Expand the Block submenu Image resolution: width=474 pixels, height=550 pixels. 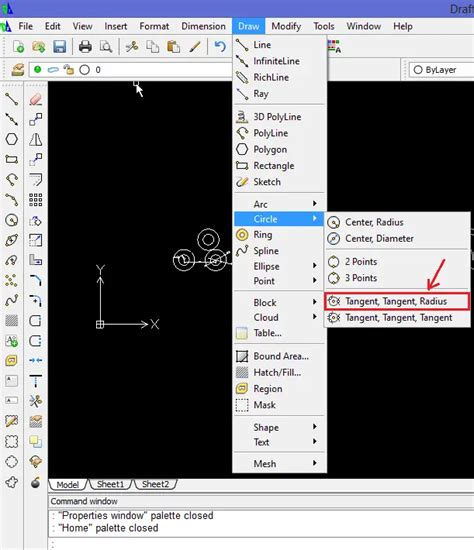279,302
